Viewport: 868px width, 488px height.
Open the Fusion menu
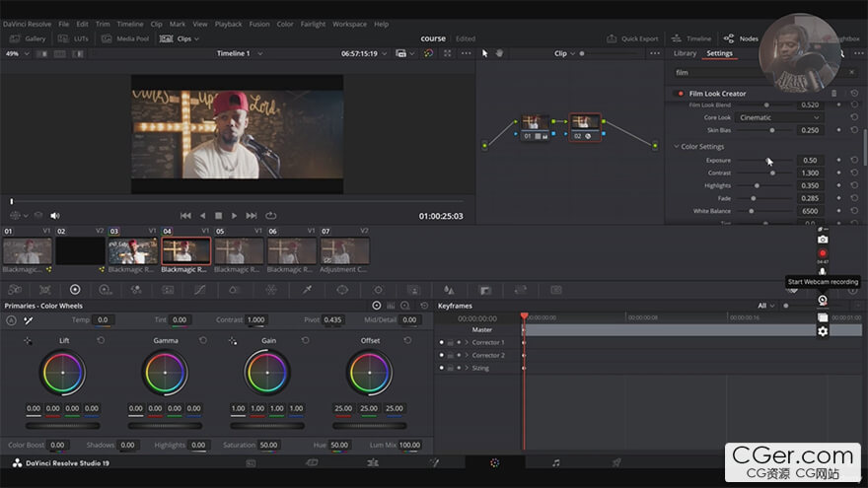point(259,25)
